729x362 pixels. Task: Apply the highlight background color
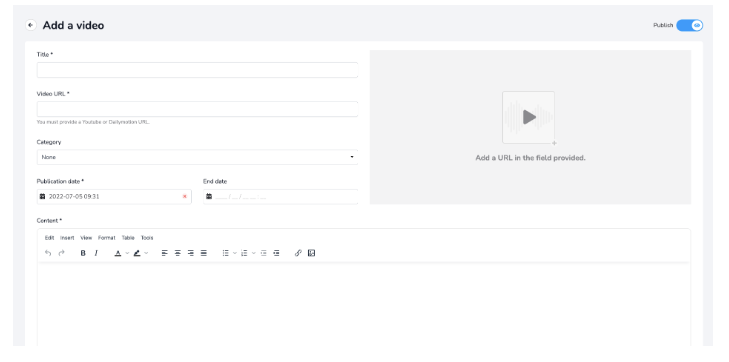pyautogui.click(x=137, y=253)
